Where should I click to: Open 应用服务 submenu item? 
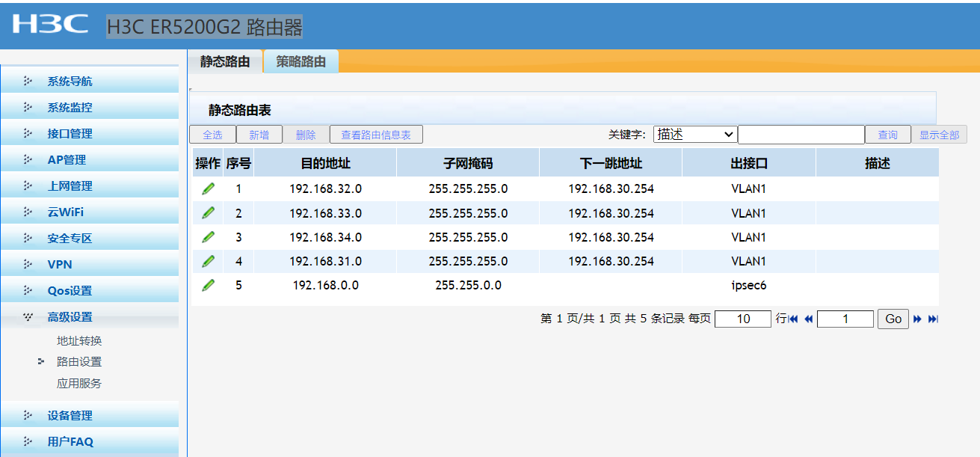coord(79,384)
